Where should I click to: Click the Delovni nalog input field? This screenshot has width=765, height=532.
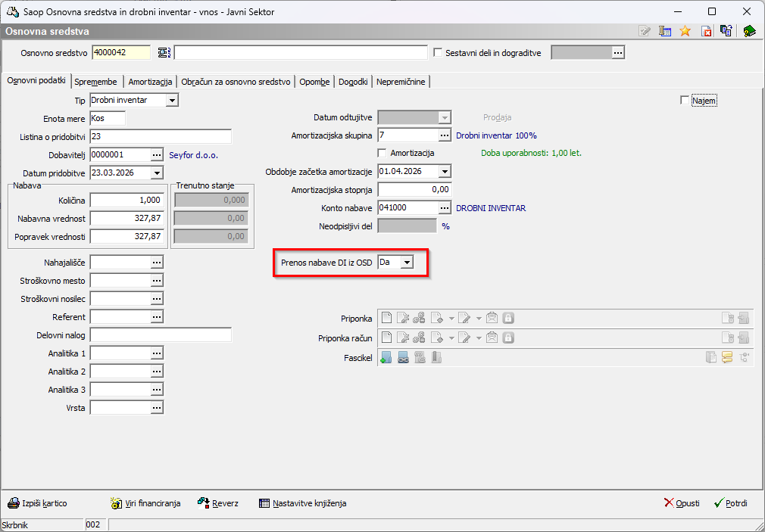point(161,335)
